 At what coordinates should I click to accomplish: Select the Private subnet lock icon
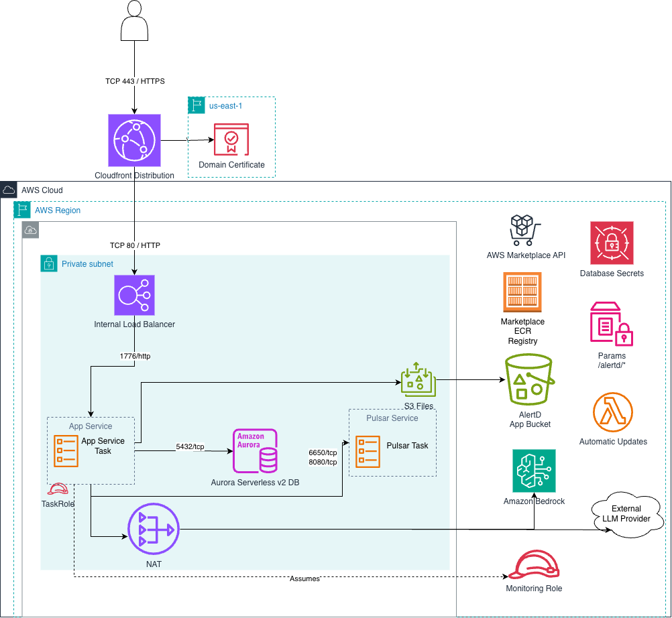[x=49, y=263]
